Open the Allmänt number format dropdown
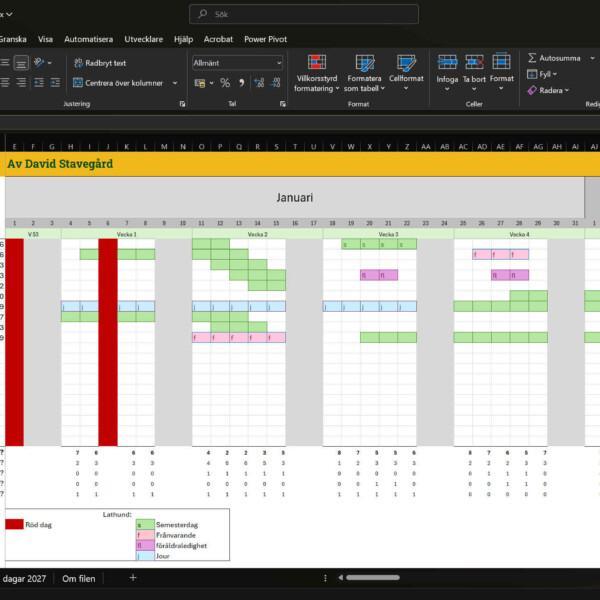 tap(279, 63)
